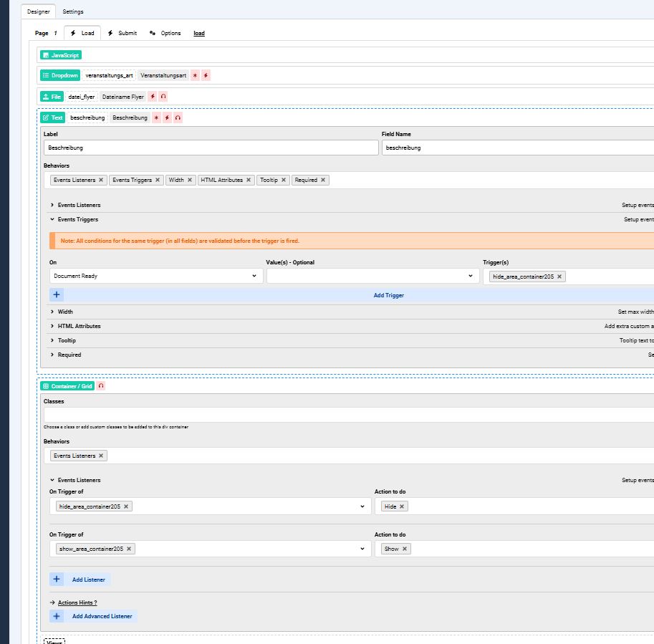Remove the Required behavior tag
Image resolution: width=654 pixels, height=644 pixels.
[x=323, y=181]
